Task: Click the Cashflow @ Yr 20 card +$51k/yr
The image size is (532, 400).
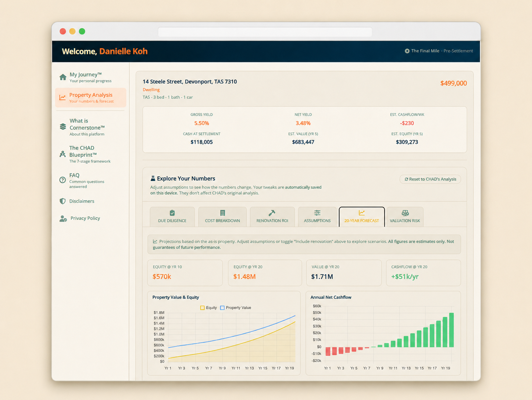Action: 423,273
